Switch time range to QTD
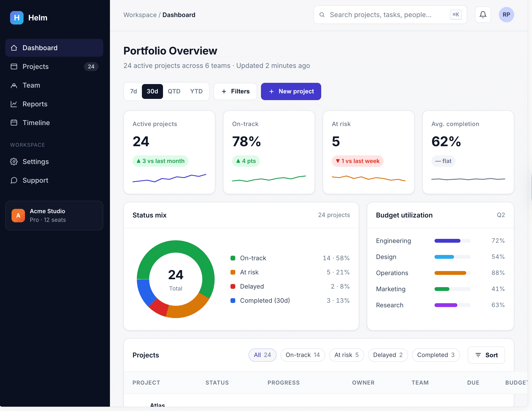Viewport: 532px width, 411px height. pyautogui.click(x=174, y=91)
